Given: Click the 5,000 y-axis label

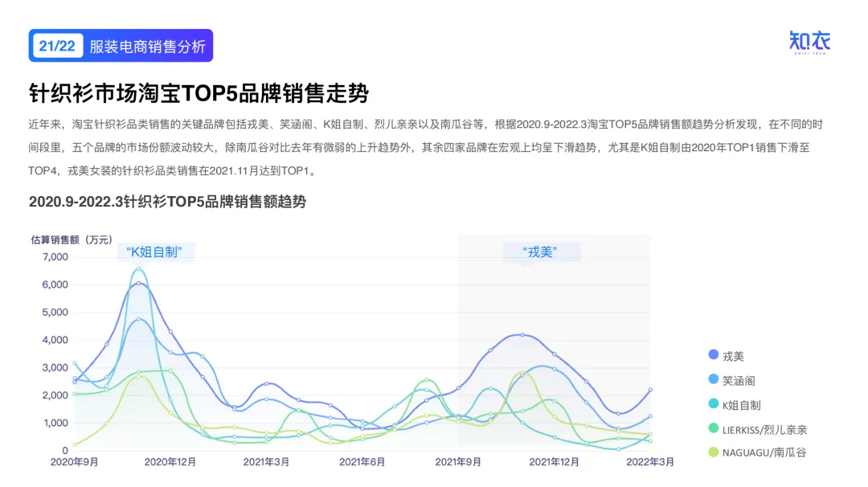Looking at the screenshot, I should (55, 312).
